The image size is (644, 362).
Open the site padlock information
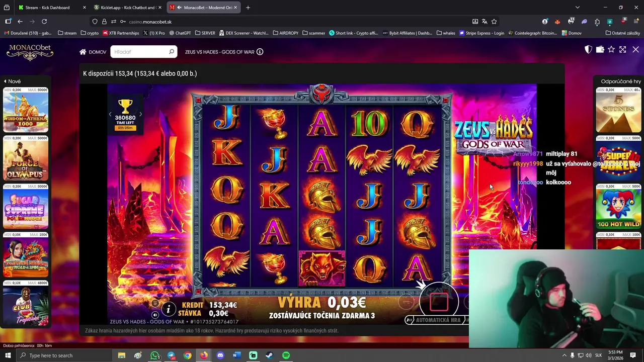[104, 22]
